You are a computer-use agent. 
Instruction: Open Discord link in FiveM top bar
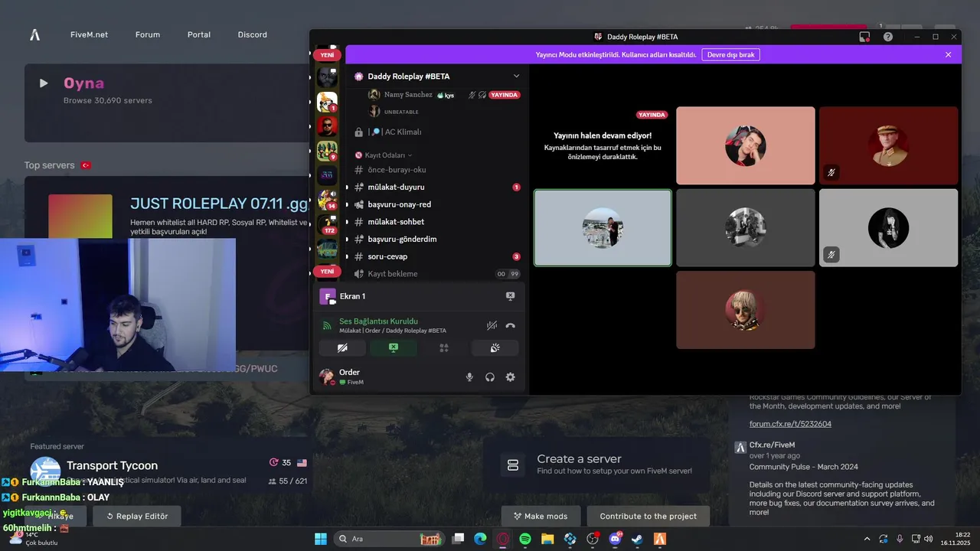(253, 34)
